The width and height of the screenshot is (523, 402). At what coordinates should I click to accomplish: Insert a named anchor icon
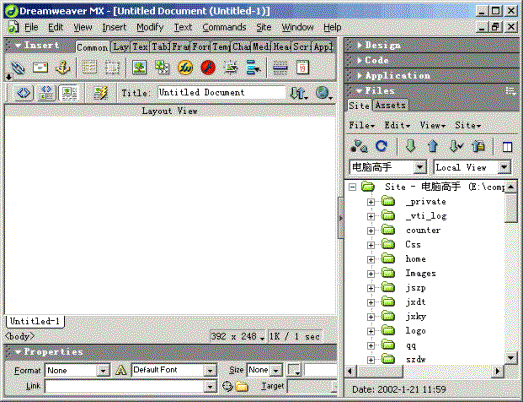(63, 68)
